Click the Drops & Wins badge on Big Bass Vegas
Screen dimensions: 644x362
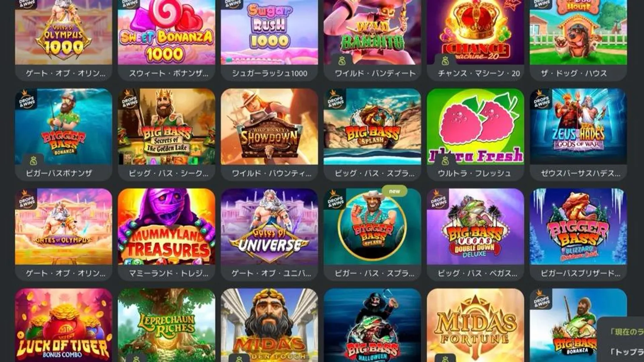coord(438,200)
